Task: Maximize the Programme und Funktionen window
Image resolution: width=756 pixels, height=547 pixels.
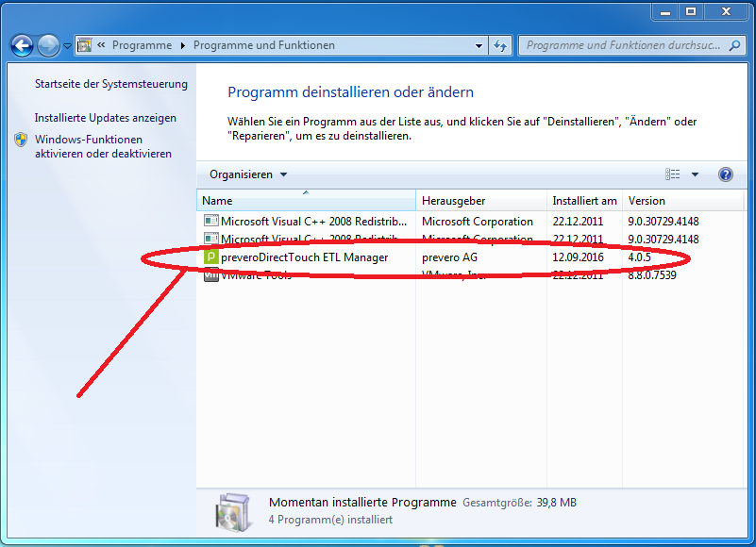Action: click(691, 11)
